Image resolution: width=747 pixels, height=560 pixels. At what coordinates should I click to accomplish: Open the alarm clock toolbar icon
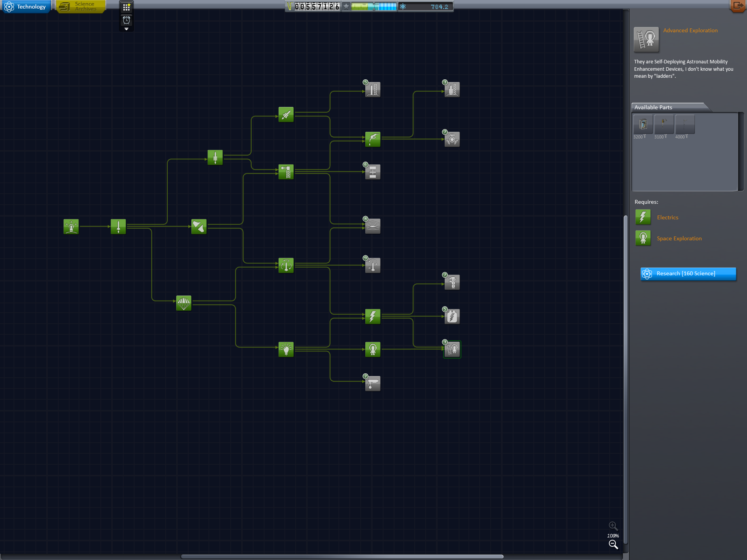(x=126, y=20)
